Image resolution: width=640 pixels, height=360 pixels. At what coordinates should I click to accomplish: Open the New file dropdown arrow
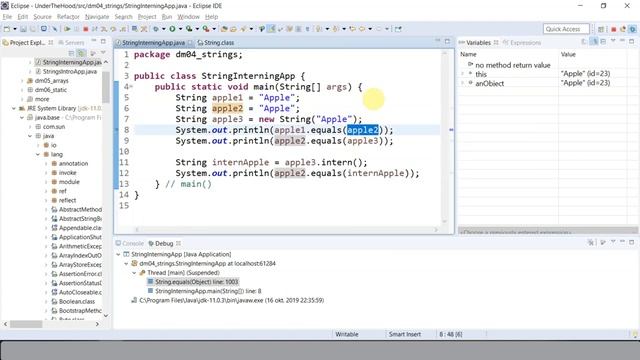pyautogui.click(x=15, y=29)
